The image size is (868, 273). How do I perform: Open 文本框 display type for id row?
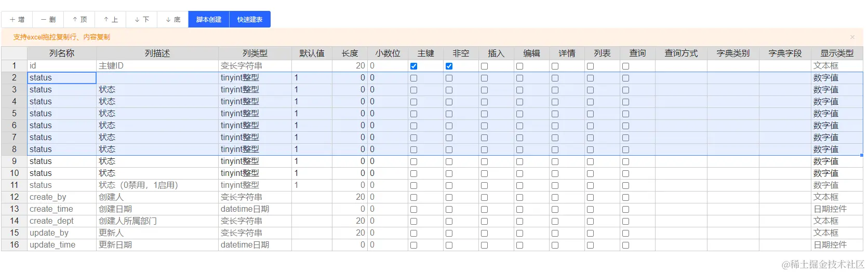[837, 66]
